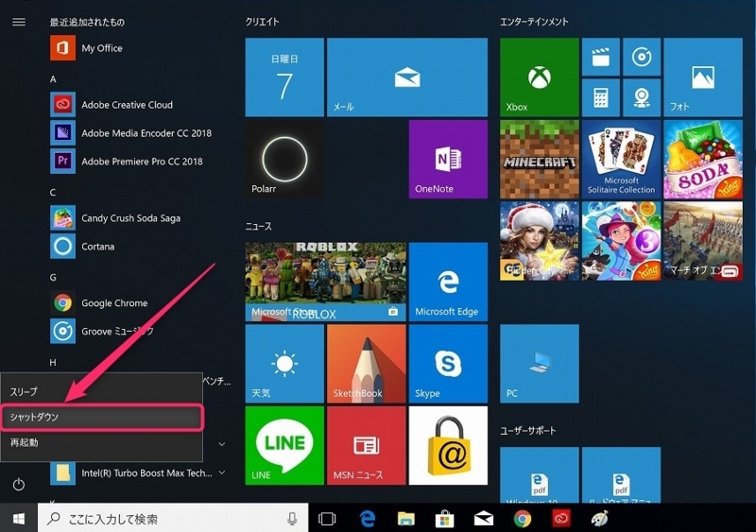Open Adobe Media Encoder CC 2018
The width and height of the screenshot is (756, 532).
point(131,133)
